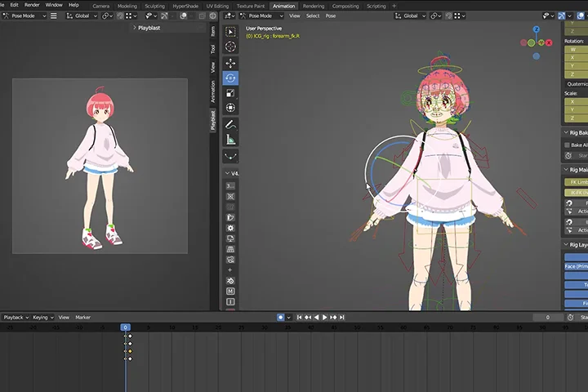Screen dimensions: 588x392
Task: Click the I icon in toolbar
Action: pos(230,301)
